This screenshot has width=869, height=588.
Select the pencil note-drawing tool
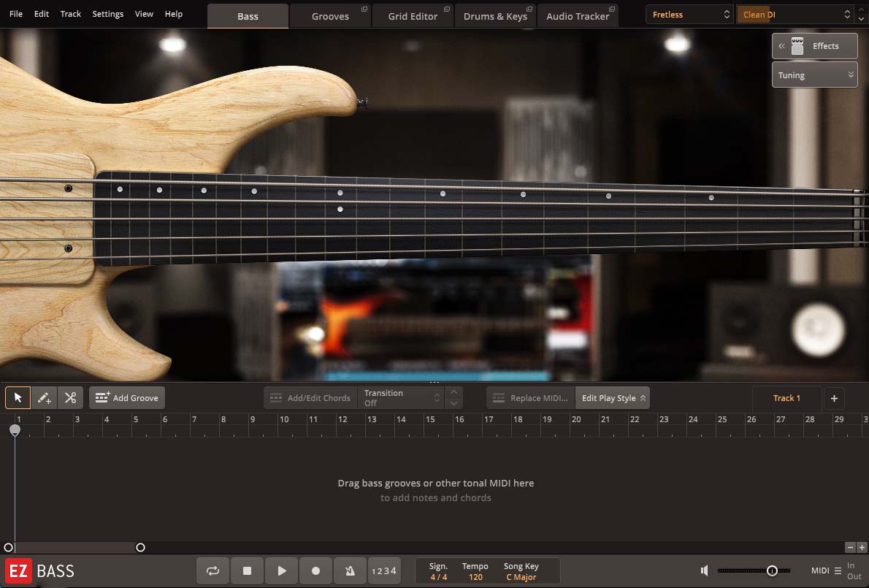pos(44,397)
